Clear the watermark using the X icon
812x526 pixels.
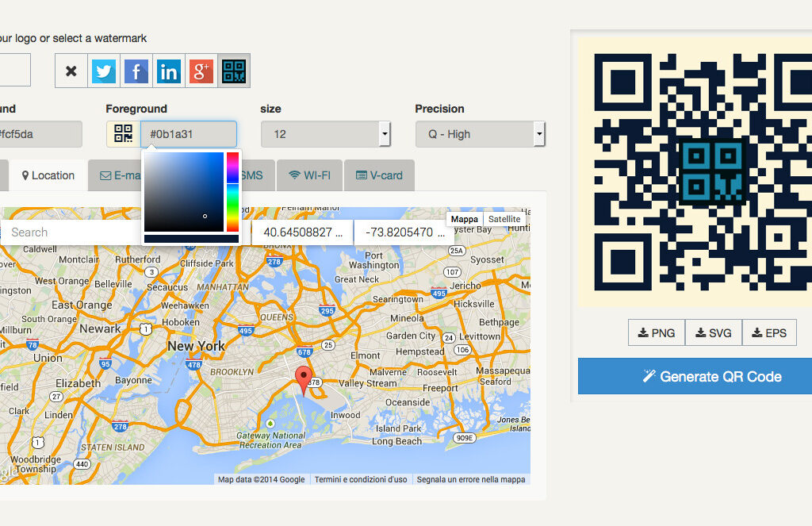tap(71, 70)
